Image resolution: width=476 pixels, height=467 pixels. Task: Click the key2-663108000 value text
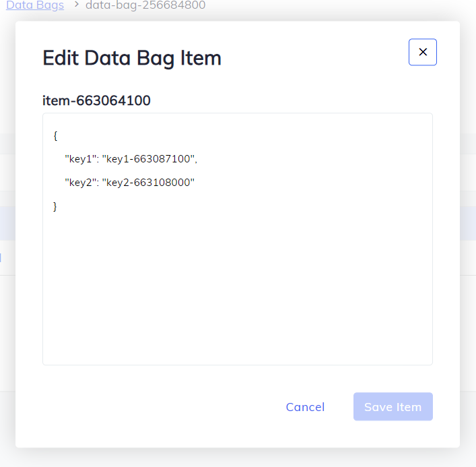click(x=148, y=183)
